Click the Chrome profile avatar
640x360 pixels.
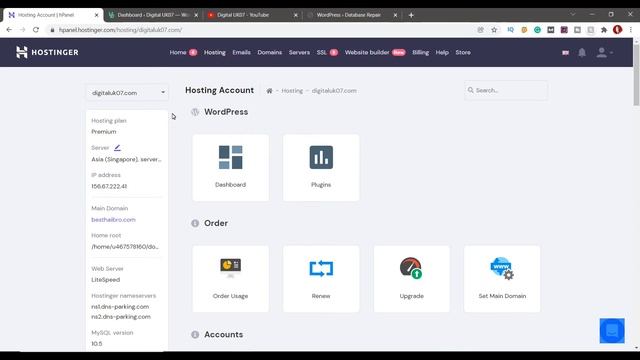(x=617, y=30)
